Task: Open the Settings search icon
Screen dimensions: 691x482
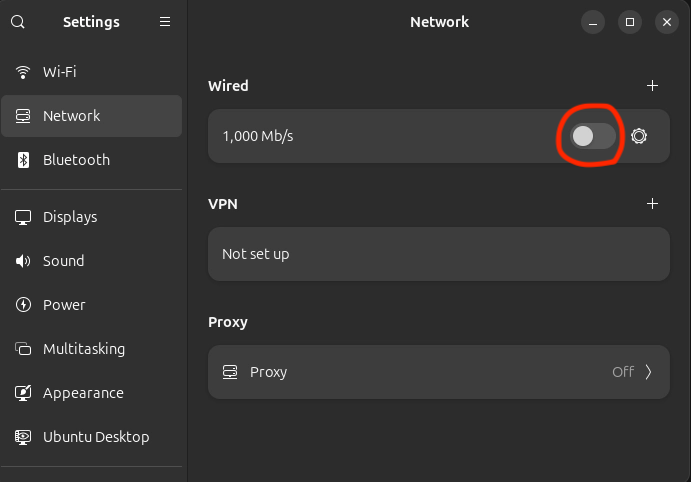Action: pyautogui.click(x=18, y=22)
